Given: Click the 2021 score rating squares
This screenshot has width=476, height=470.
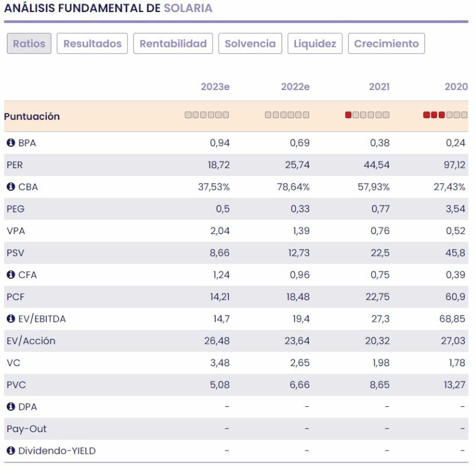Looking at the screenshot, I should [x=368, y=115].
